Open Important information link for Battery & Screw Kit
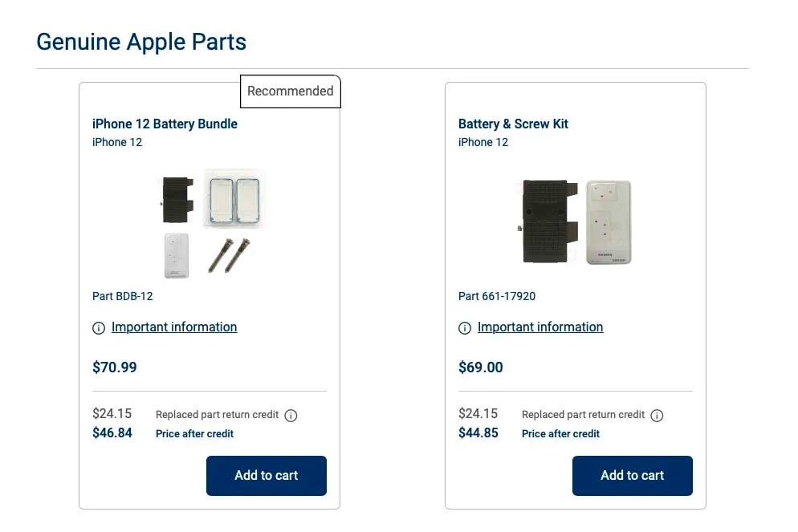Viewport: 798px width, 532px height. pyautogui.click(x=540, y=327)
